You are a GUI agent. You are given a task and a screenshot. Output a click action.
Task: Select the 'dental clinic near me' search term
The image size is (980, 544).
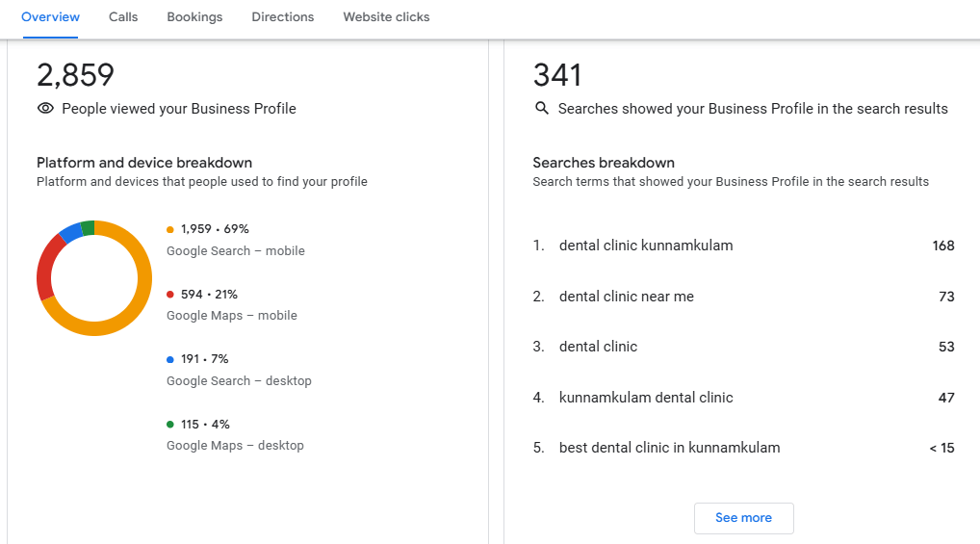(626, 297)
